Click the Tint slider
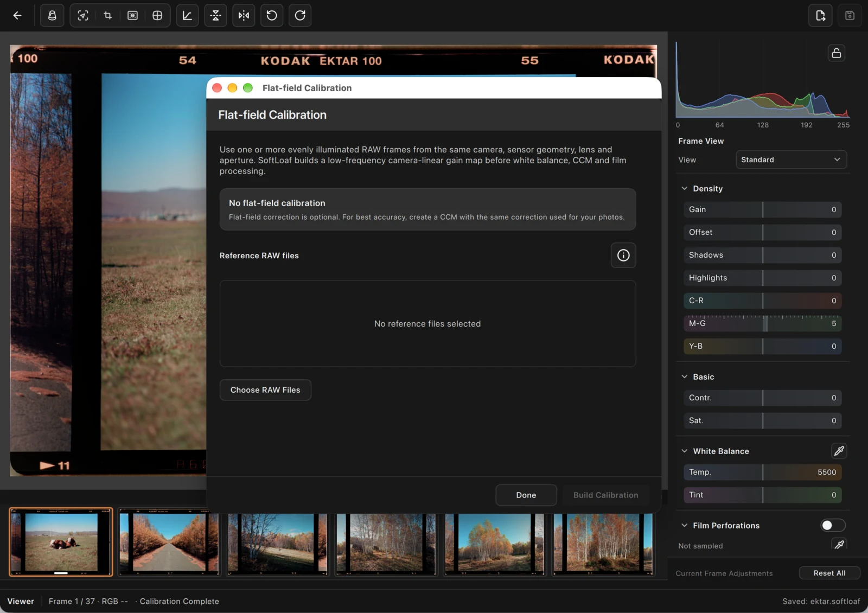This screenshot has width=868, height=613. point(762,495)
